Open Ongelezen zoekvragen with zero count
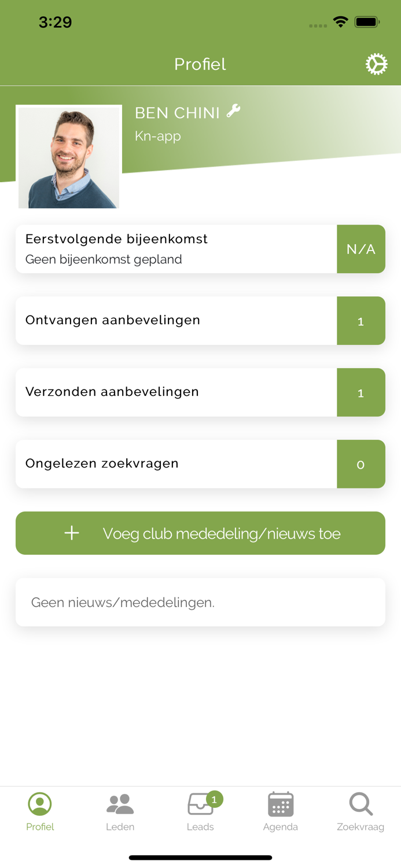Viewport: 401px width, 868px height. 361,464
